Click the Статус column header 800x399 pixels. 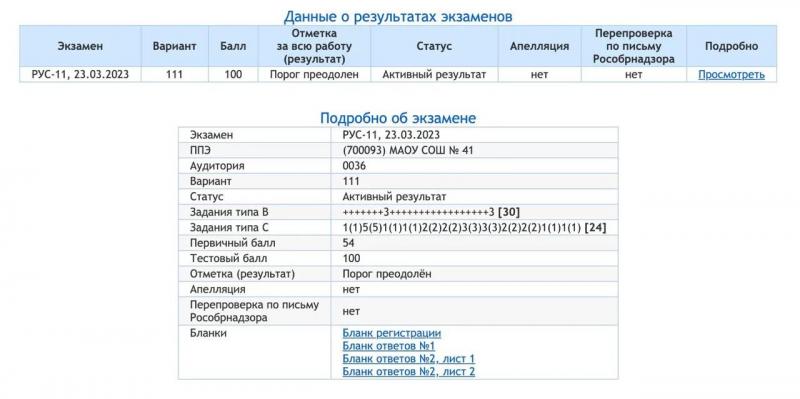(434, 46)
